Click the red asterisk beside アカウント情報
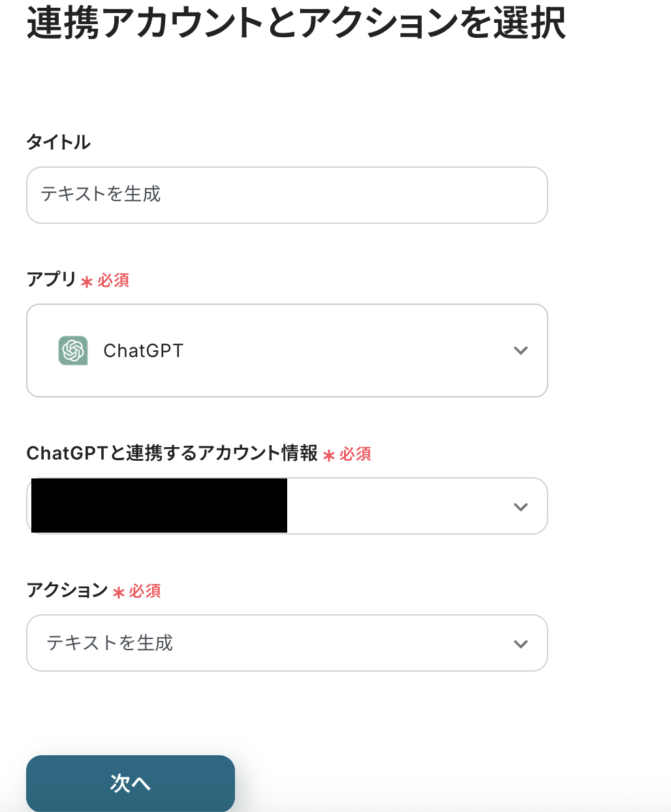This screenshot has width=671, height=812. pyautogui.click(x=329, y=455)
